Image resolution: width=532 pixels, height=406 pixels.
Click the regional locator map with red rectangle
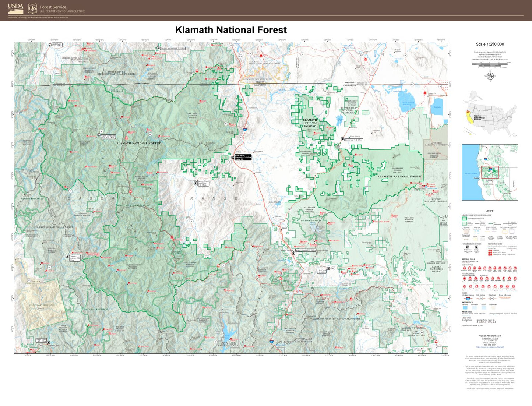pyautogui.click(x=490, y=172)
